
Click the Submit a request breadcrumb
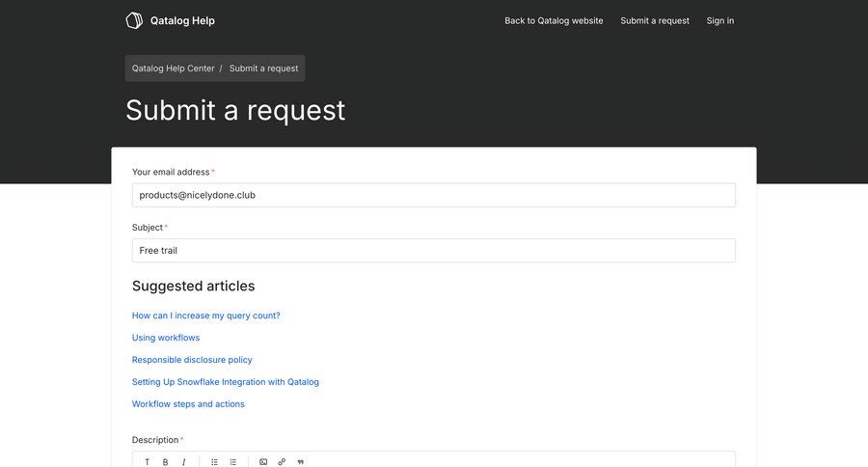click(263, 69)
